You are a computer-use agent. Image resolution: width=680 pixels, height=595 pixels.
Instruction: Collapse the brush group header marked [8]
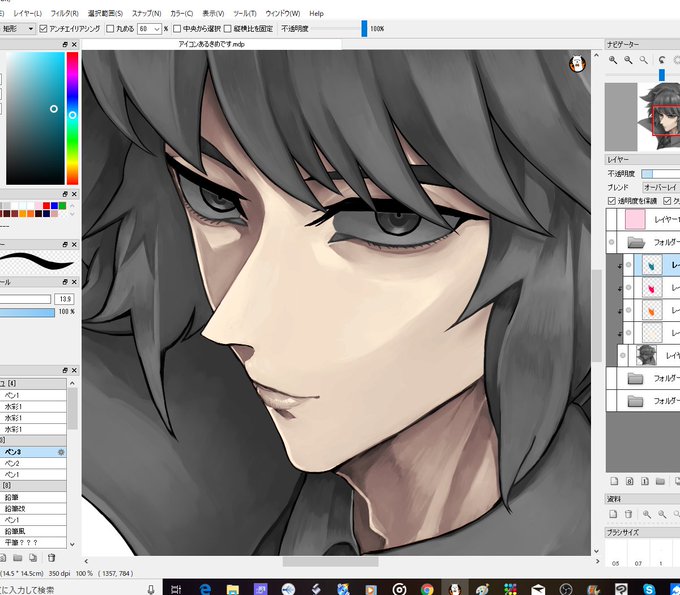click(33, 486)
